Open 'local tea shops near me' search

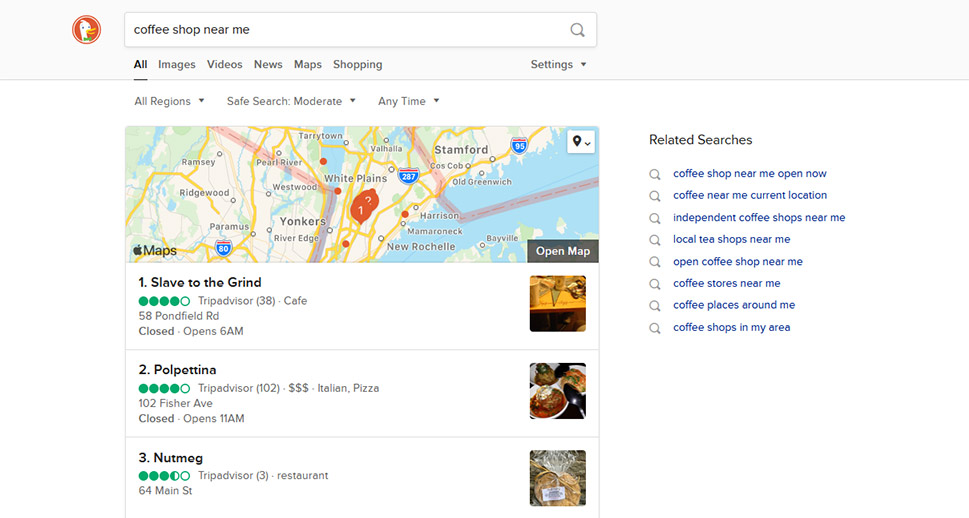point(732,239)
